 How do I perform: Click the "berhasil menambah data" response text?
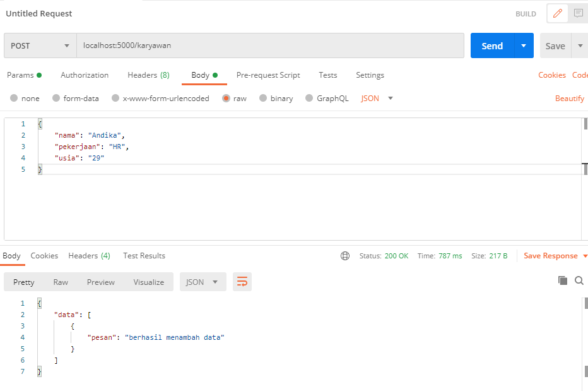(x=174, y=337)
